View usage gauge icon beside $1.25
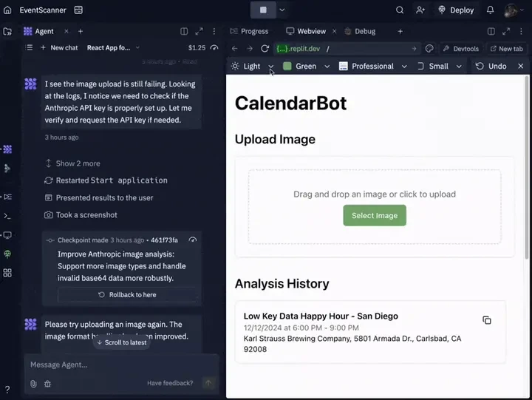 point(214,47)
